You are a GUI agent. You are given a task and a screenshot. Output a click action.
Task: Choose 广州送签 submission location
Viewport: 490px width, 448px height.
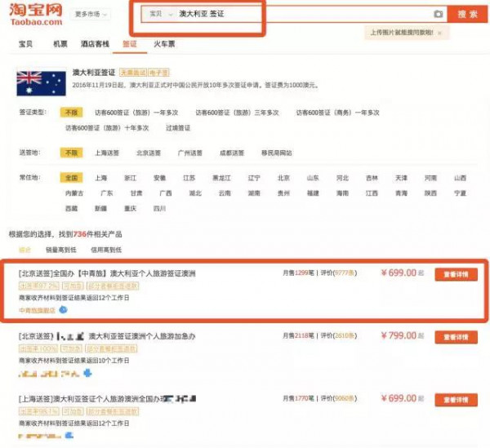point(190,153)
